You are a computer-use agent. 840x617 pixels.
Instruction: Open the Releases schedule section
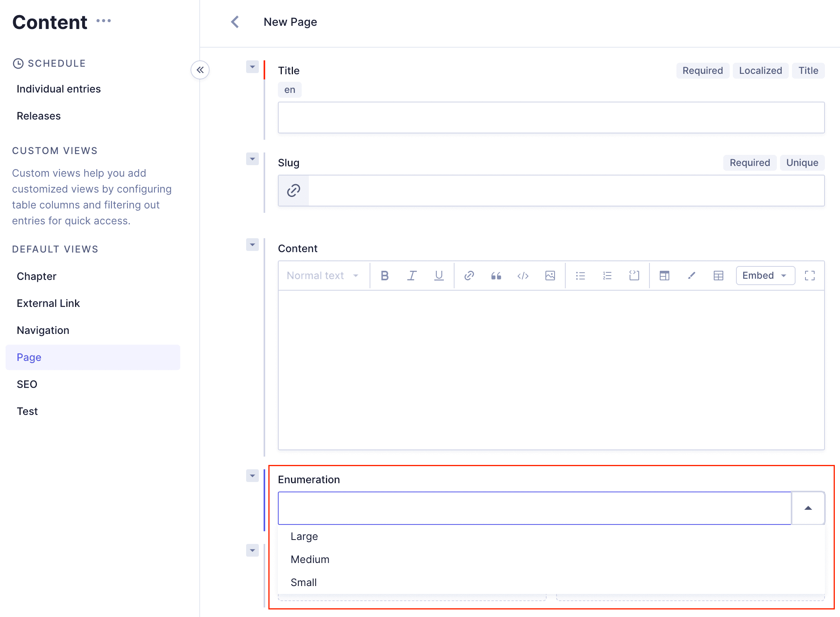[x=39, y=116]
